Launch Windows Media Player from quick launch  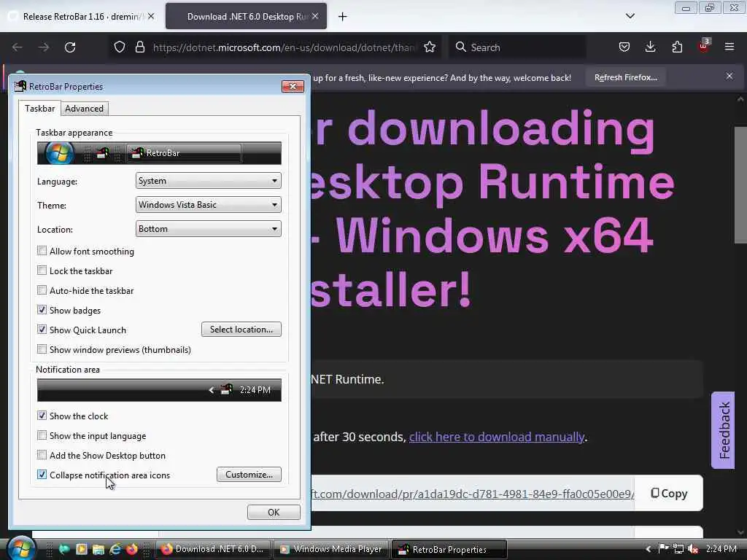click(82, 549)
